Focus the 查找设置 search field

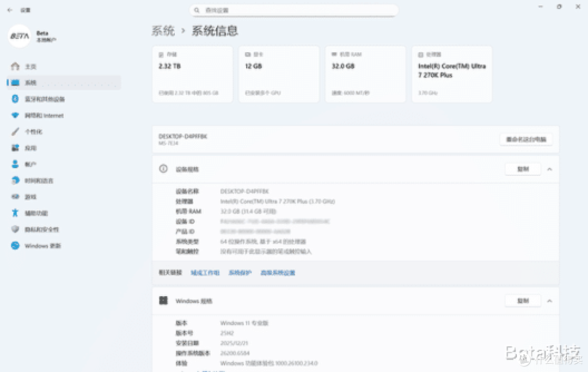point(294,10)
